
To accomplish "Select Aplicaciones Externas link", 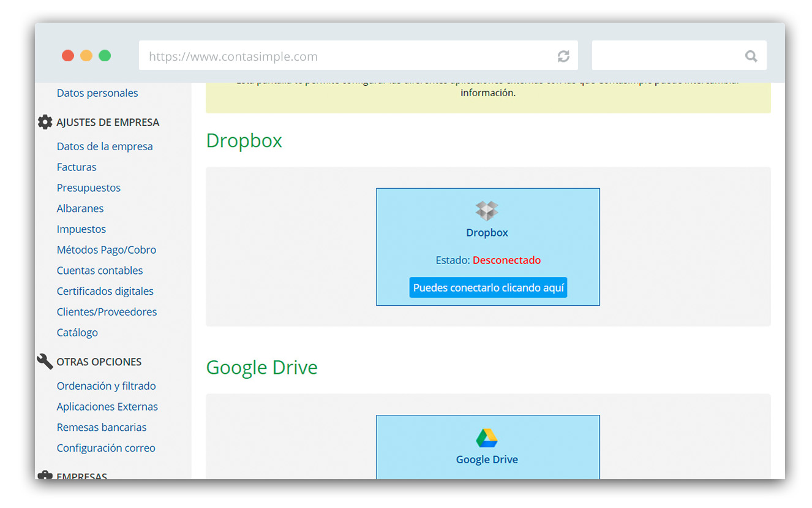I will click(x=107, y=407).
